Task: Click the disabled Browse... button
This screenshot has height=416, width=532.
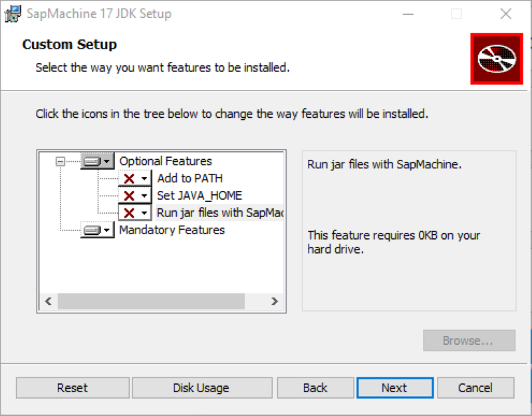Action: (x=469, y=340)
